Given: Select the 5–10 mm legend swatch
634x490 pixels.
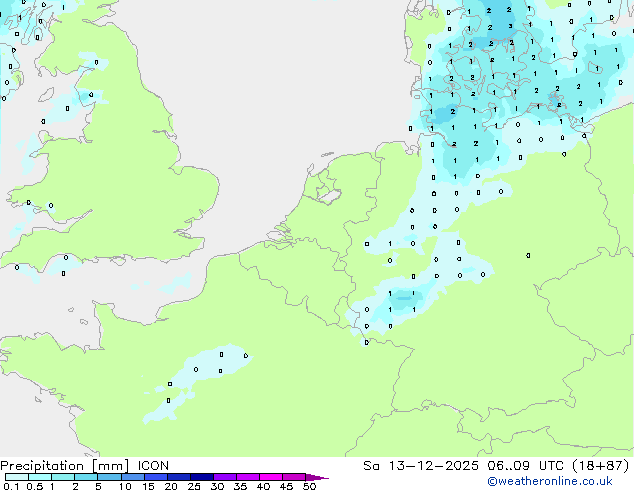Looking at the screenshot, I should [109, 477].
